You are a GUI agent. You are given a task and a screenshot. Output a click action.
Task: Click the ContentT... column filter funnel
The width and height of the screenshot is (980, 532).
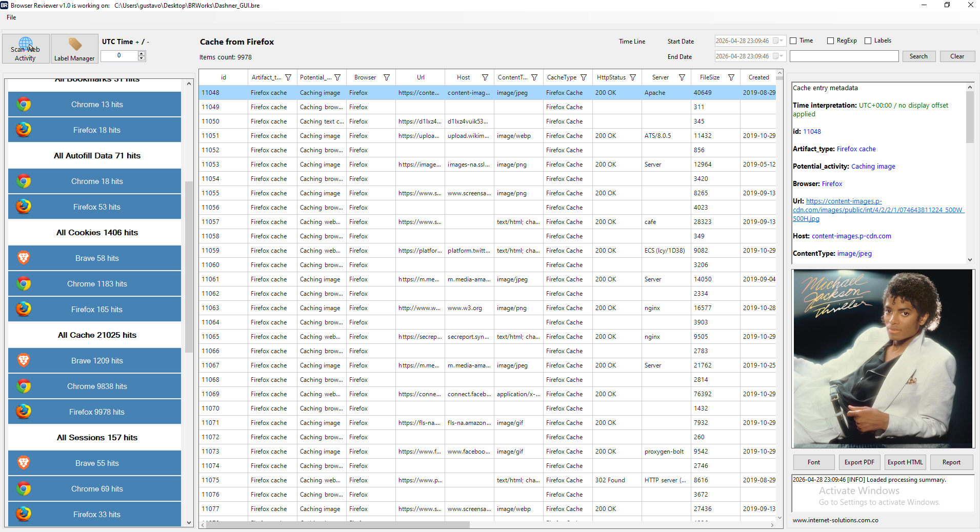point(534,77)
